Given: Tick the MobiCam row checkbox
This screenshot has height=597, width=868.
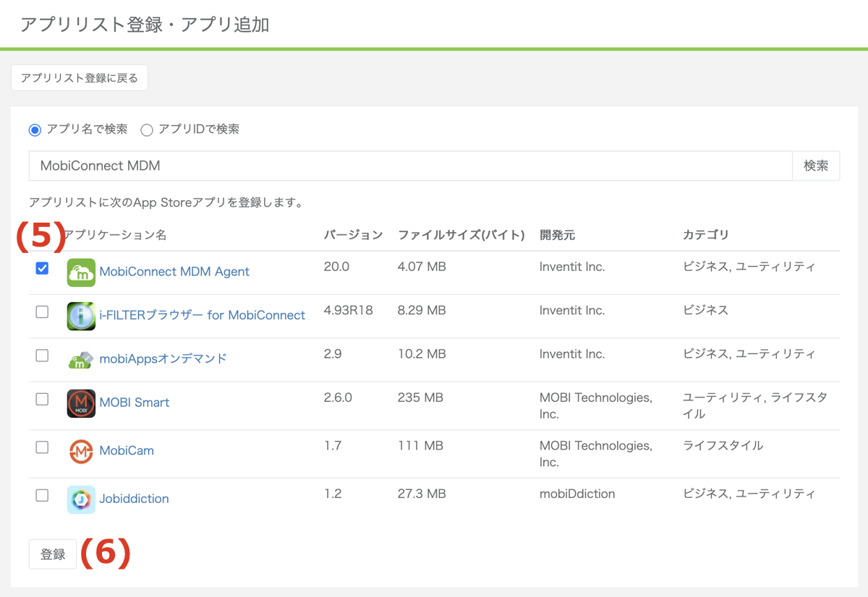Looking at the screenshot, I should coord(42,447).
